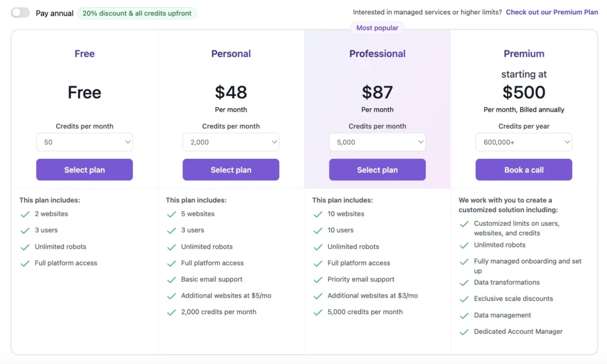Click the Most popular badge
This screenshot has width=607, height=364.
[377, 28]
